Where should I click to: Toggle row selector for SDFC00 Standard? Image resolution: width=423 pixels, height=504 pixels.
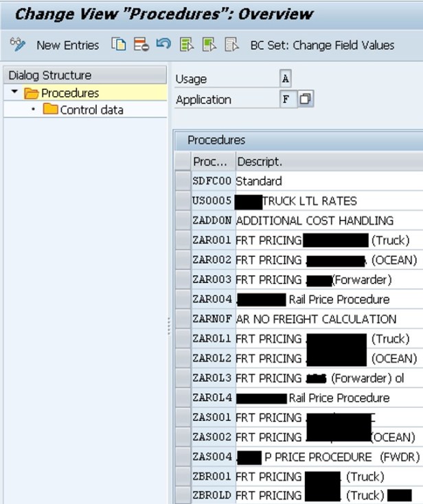pyautogui.click(x=182, y=181)
